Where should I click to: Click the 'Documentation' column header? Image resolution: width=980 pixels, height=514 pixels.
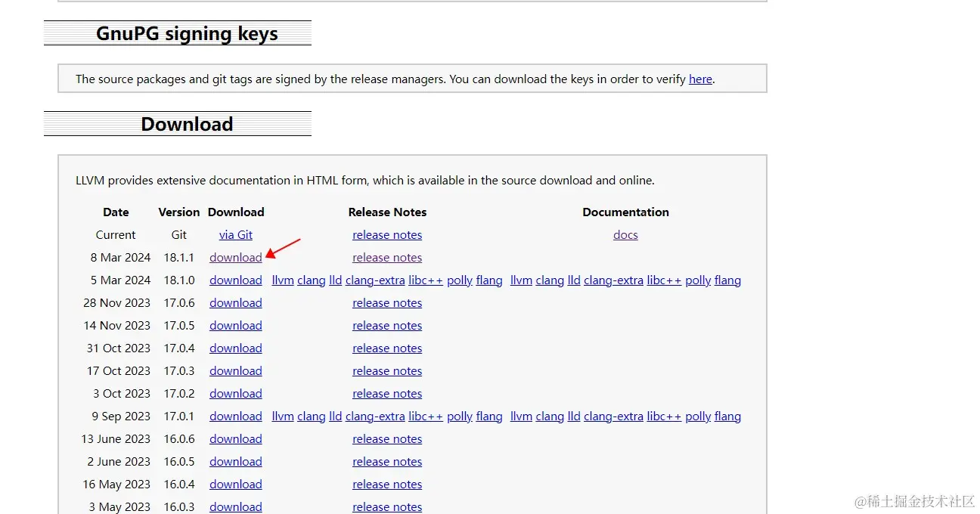click(x=625, y=212)
